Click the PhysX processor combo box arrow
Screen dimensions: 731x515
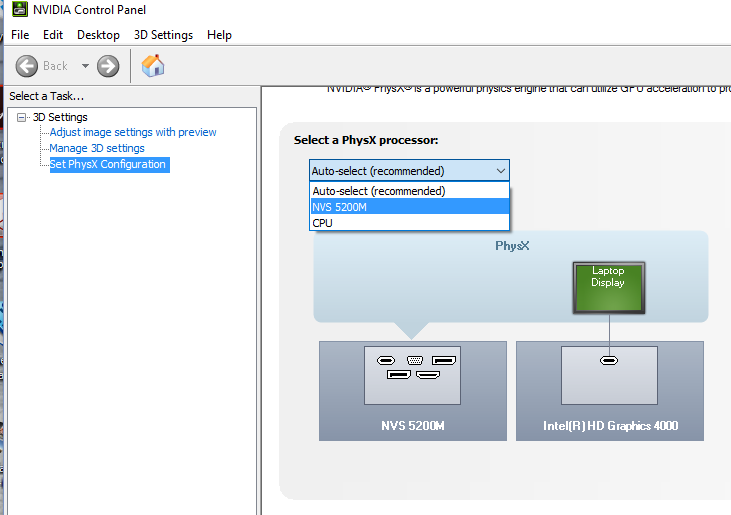pos(501,171)
